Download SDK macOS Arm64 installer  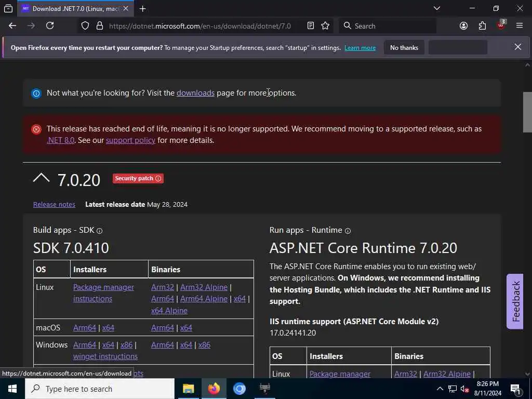click(x=85, y=328)
